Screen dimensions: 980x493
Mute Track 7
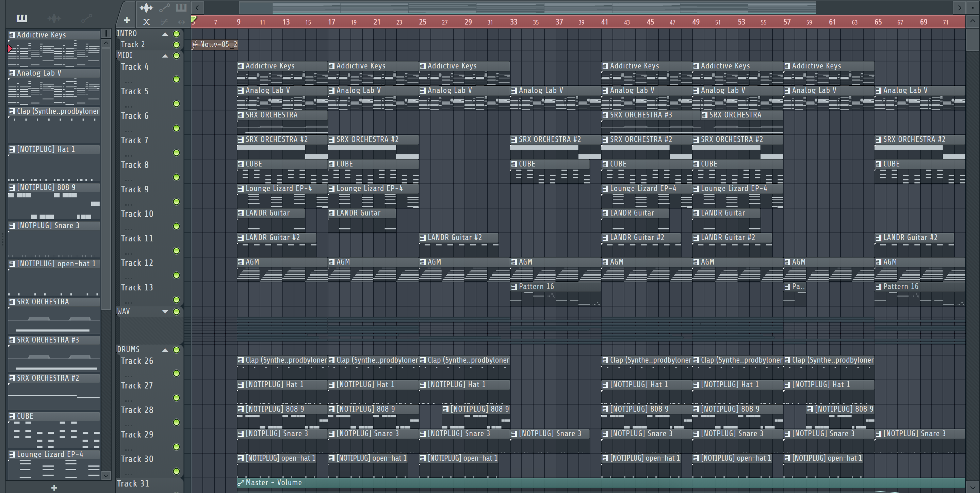pyautogui.click(x=177, y=153)
